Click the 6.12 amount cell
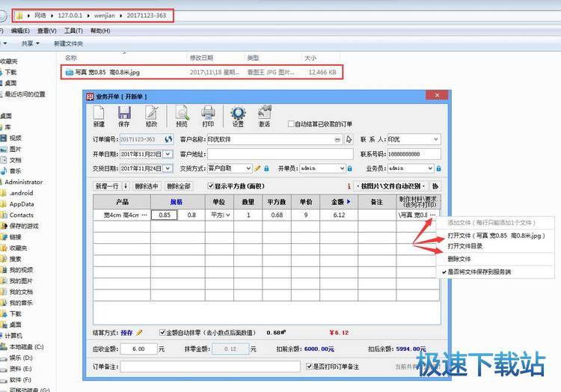The height and width of the screenshot is (392, 561). 339,215
